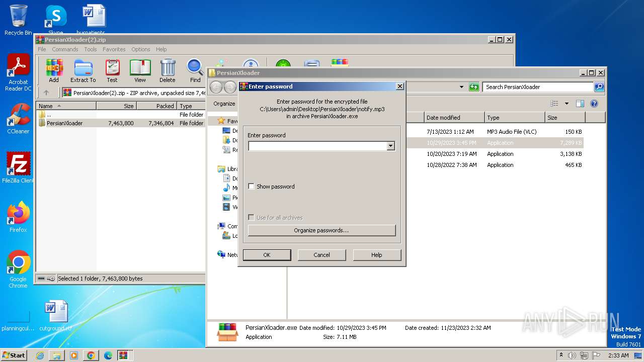Click Explorer help question mark icon
644x362 pixels.
(594, 104)
